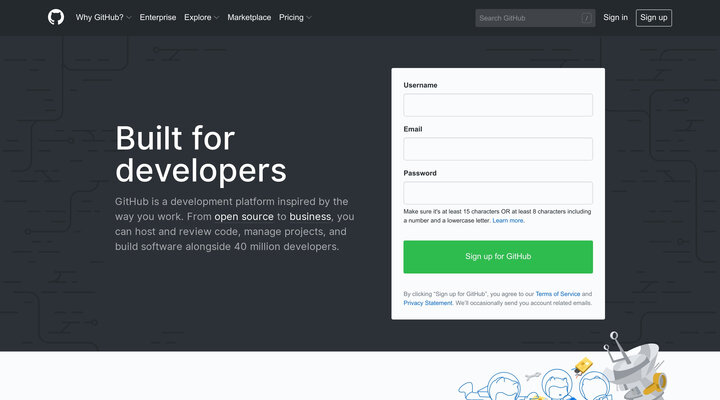The height and width of the screenshot is (400, 720).
Task: Open the Learn more password link
Action: pos(508,221)
